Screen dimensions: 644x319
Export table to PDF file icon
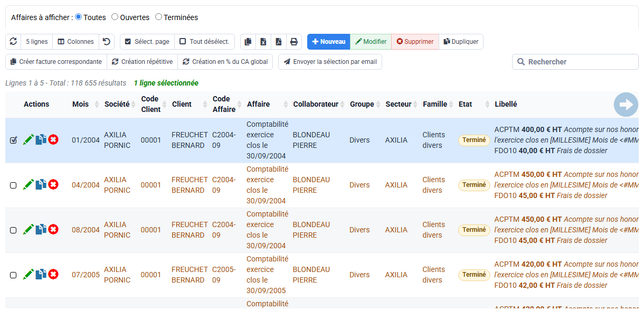279,42
